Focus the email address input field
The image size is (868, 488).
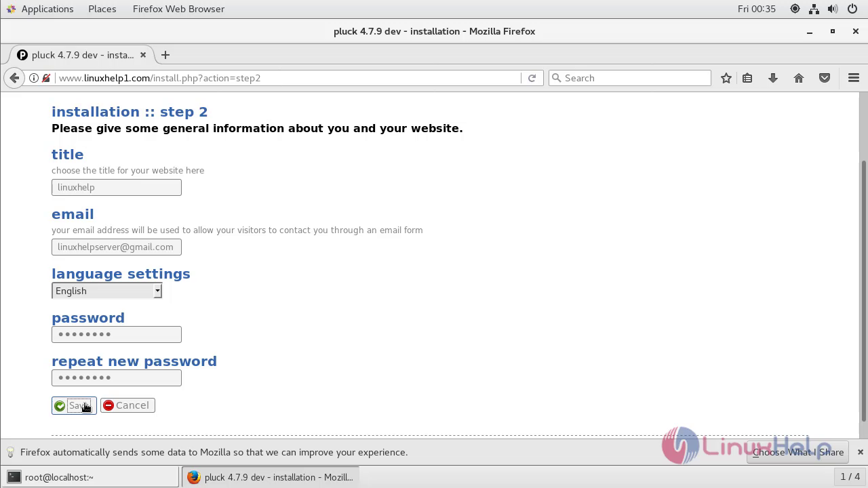coord(117,247)
